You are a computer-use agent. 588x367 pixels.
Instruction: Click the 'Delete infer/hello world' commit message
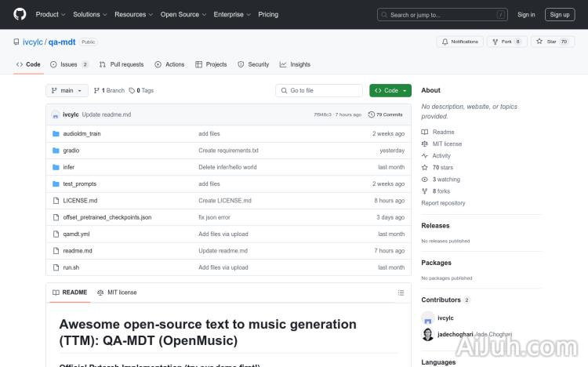pyautogui.click(x=227, y=167)
